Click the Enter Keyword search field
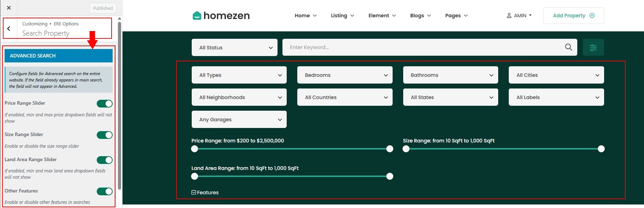 pyautogui.click(x=424, y=47)
